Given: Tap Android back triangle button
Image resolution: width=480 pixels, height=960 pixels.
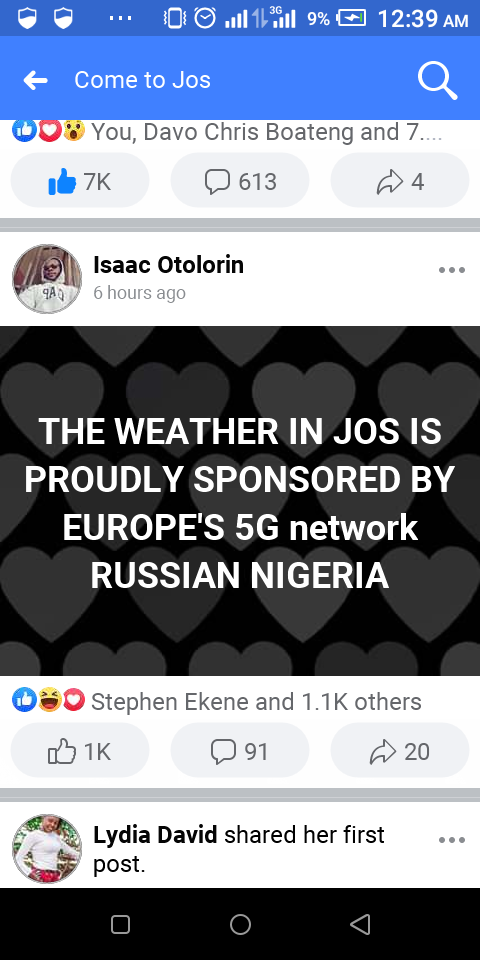Looking at the screenshot, I should (x=360, y=924).
